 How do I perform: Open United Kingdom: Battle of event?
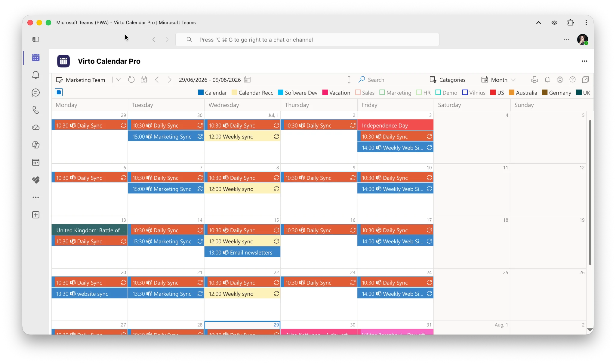click(90, 230)
